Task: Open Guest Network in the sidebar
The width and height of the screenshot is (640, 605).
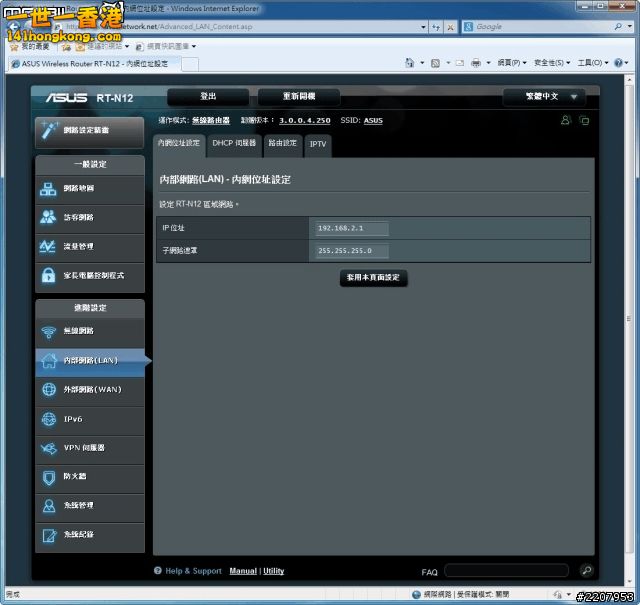Action: click(x=48, y=217)
